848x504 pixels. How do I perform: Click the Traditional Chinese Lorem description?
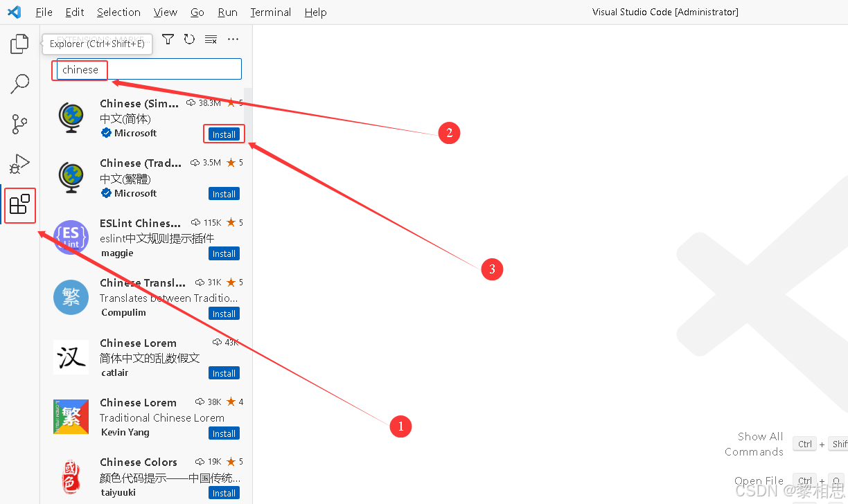coord(162,417)
